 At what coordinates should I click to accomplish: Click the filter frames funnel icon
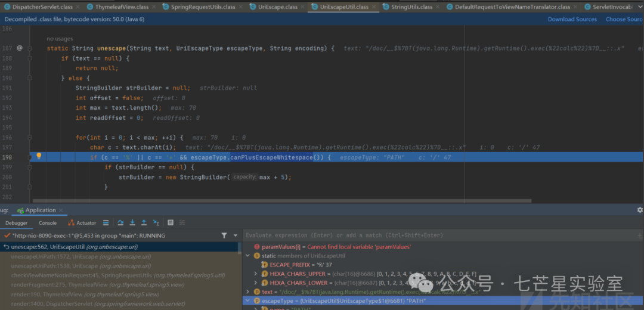pos(224,235)
